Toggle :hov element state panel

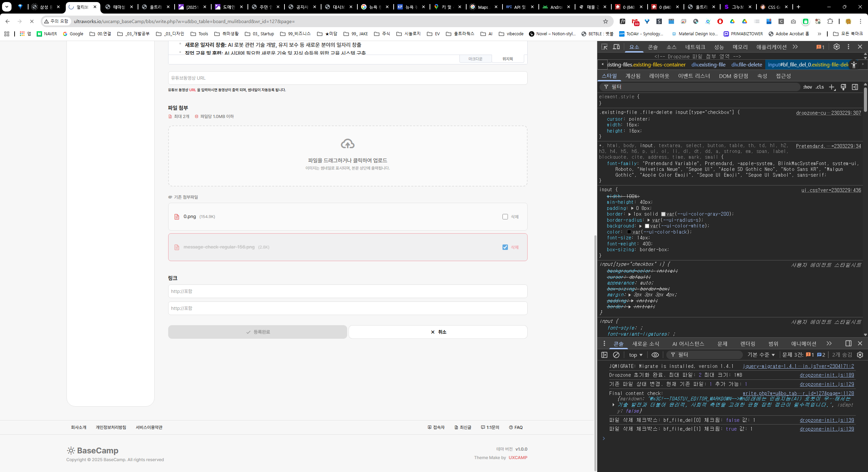tap(807, 87)
